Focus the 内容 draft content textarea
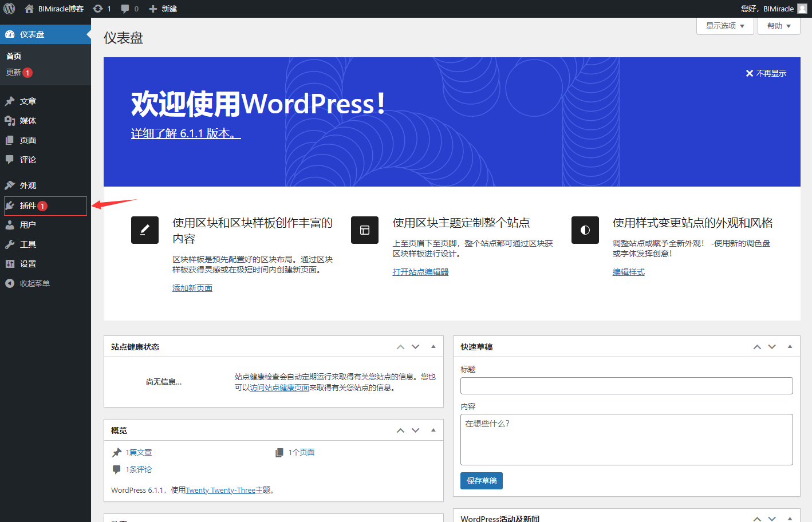The height and width of the screenshot is (522, 812). pos(626,440)
